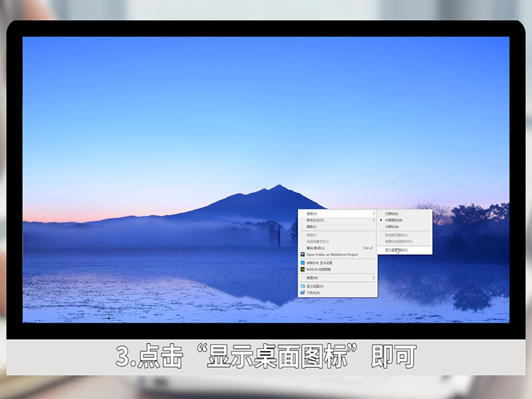Click the WebStorm icon for Open Folder as Project
This screenshot has height=399, width=532.
click(303, 255)
